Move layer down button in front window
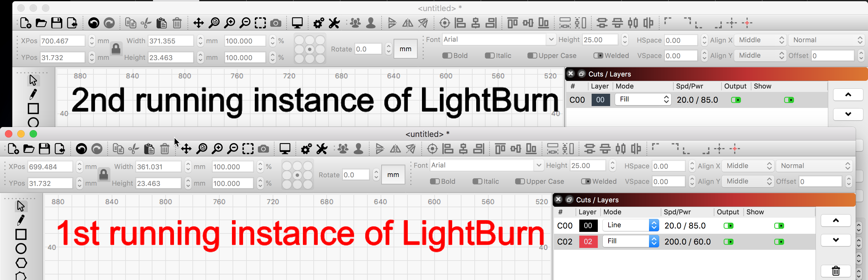The image size is (868, 280). (x=836, y=240)
